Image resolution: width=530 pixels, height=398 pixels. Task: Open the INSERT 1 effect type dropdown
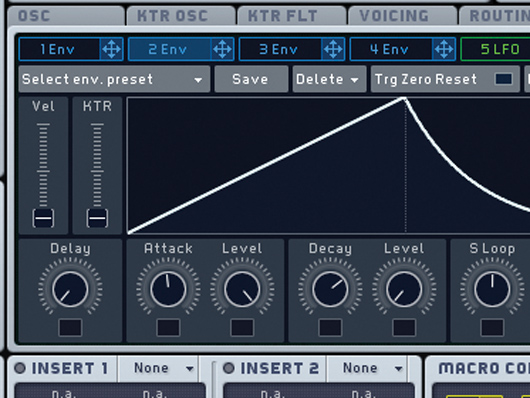pos(158,368)
